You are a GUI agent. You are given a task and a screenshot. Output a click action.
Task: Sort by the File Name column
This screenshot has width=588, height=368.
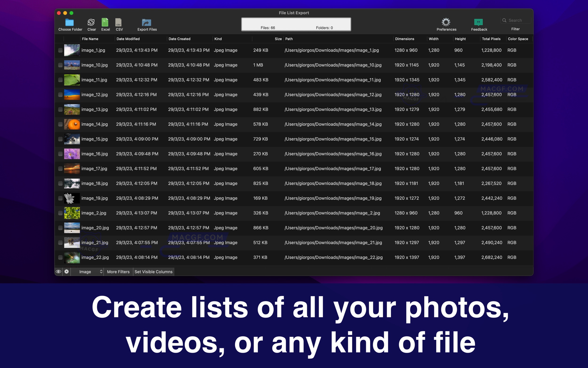pos(90,39)
